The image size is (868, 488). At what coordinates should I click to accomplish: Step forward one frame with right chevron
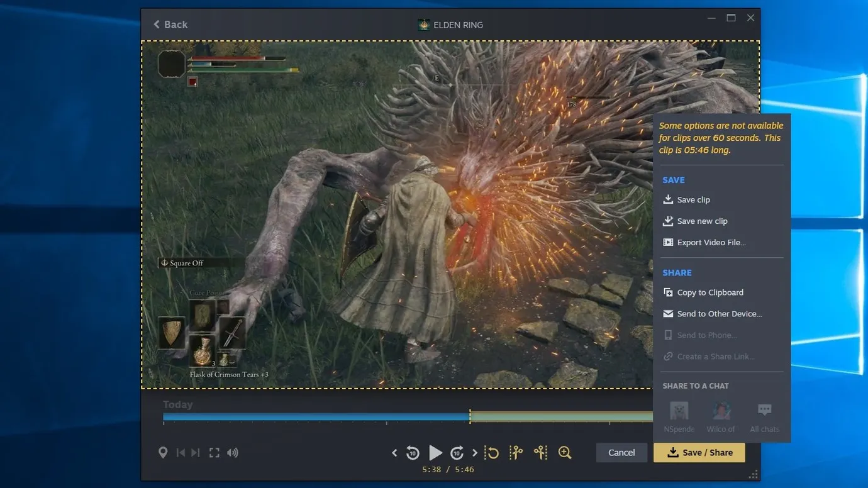click(475, 453)
